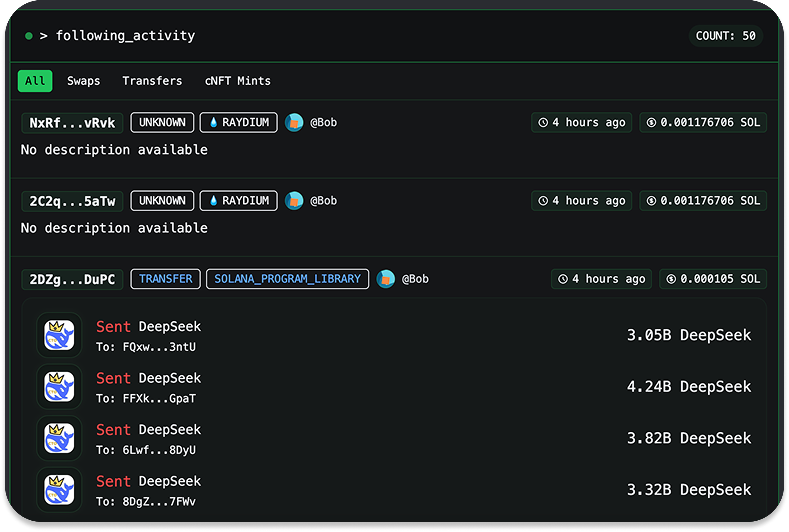Open the cNFT Mints tab
789x532 pixels.
(x=237, y=81)
